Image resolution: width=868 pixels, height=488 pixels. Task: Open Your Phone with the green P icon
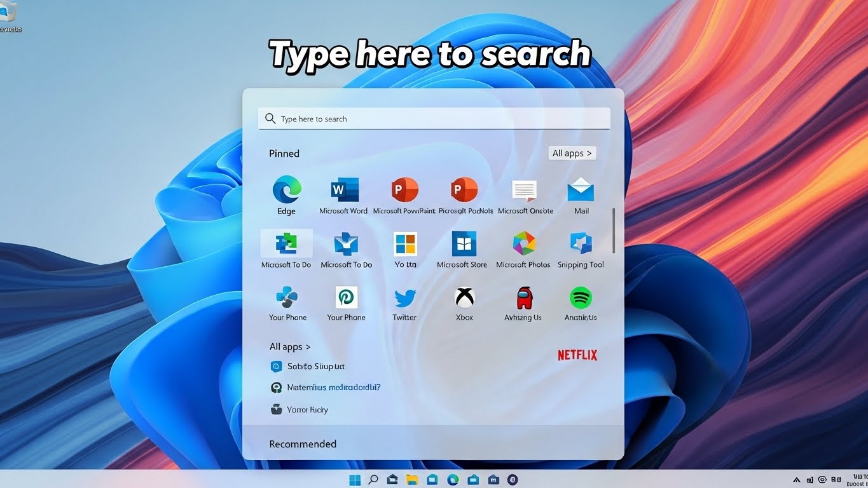pyautogui.click(x=347, y=303)
